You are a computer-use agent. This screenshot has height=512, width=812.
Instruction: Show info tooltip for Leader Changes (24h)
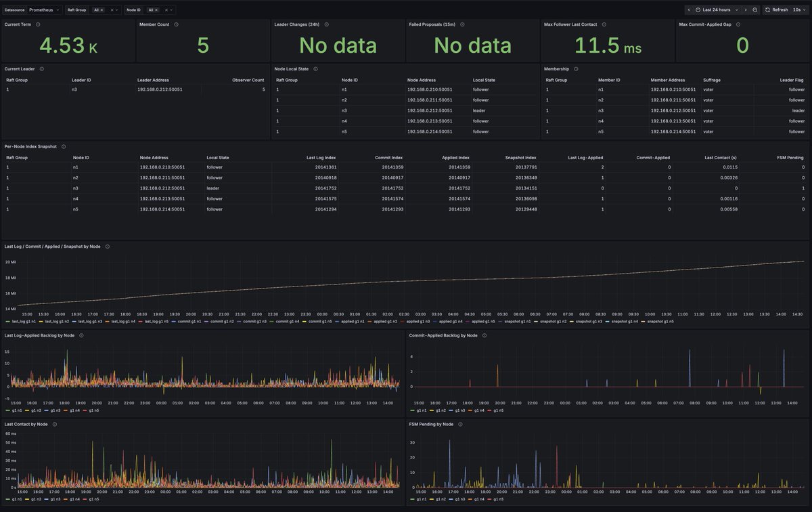(325, 24)
